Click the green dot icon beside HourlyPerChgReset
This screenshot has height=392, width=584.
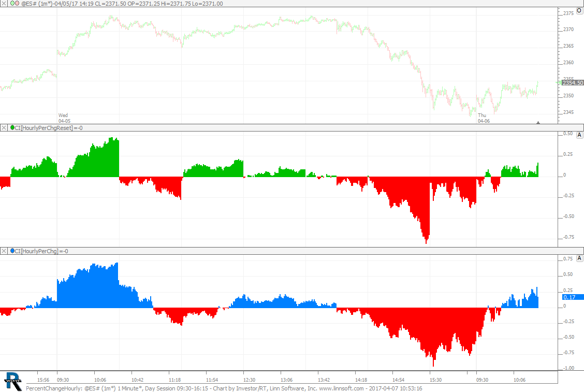coord(12,127)
